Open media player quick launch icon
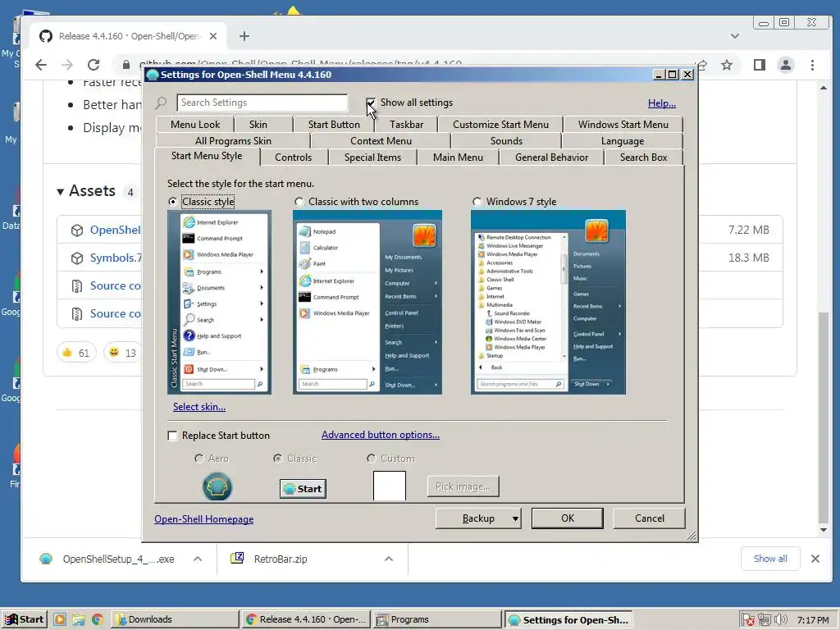 point(59,619)
